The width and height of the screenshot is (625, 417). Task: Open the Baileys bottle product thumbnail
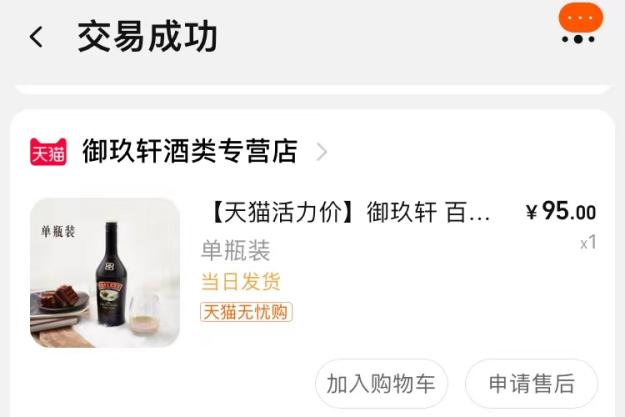point(105,273)
